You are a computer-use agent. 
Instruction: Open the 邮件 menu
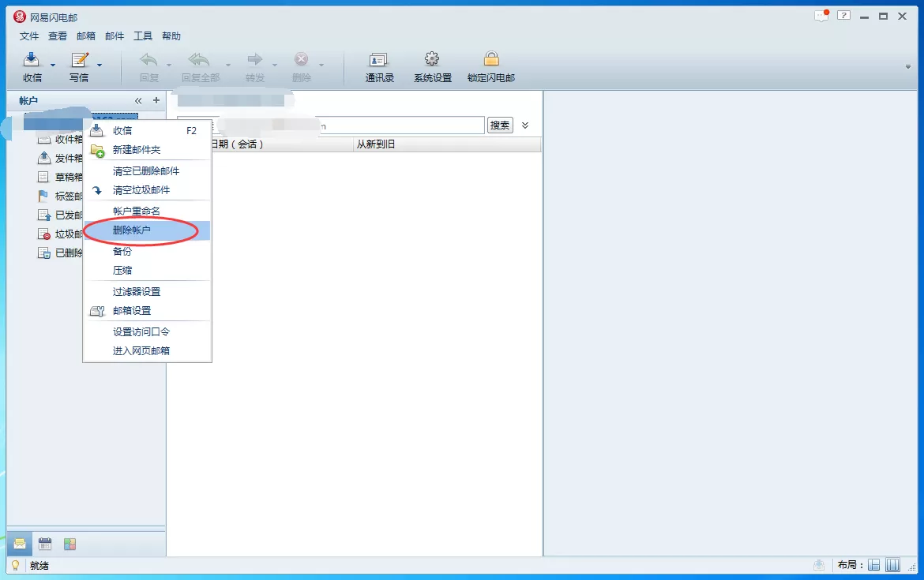coord(115,36)
